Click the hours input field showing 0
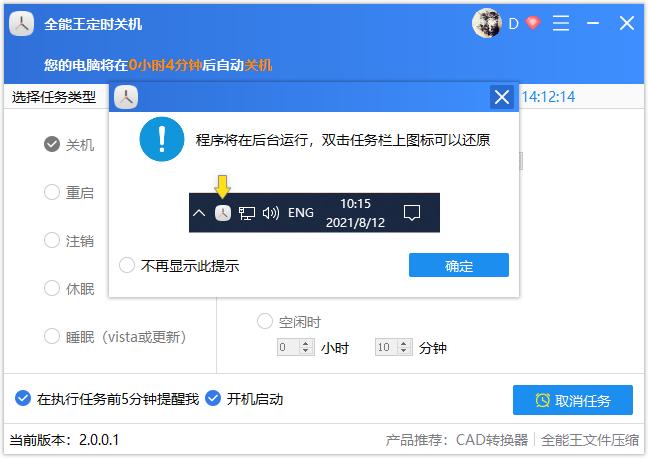 [288, 347]
